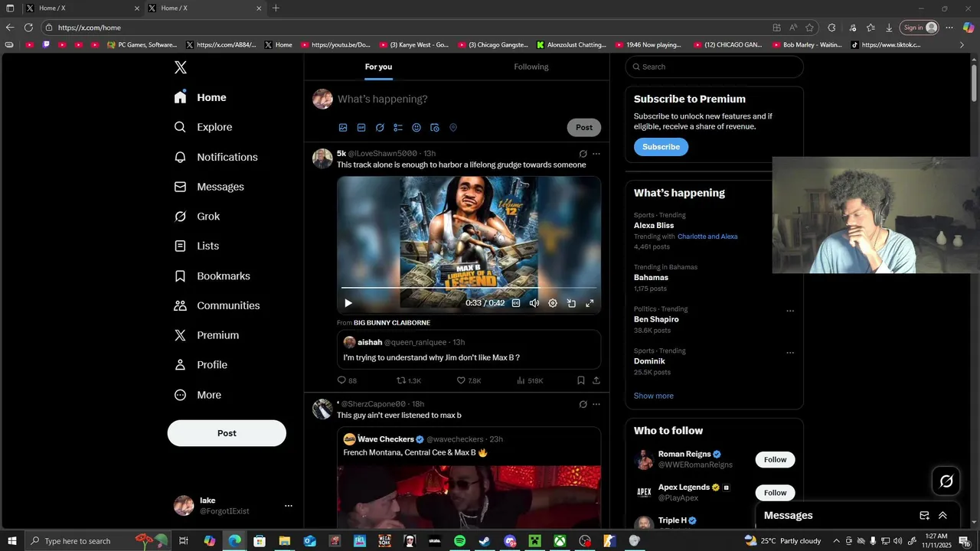The height and width of the screenshot is (551, 980).
Task: Open more options on the SherzCapone00 post
Action: (596, 404)
